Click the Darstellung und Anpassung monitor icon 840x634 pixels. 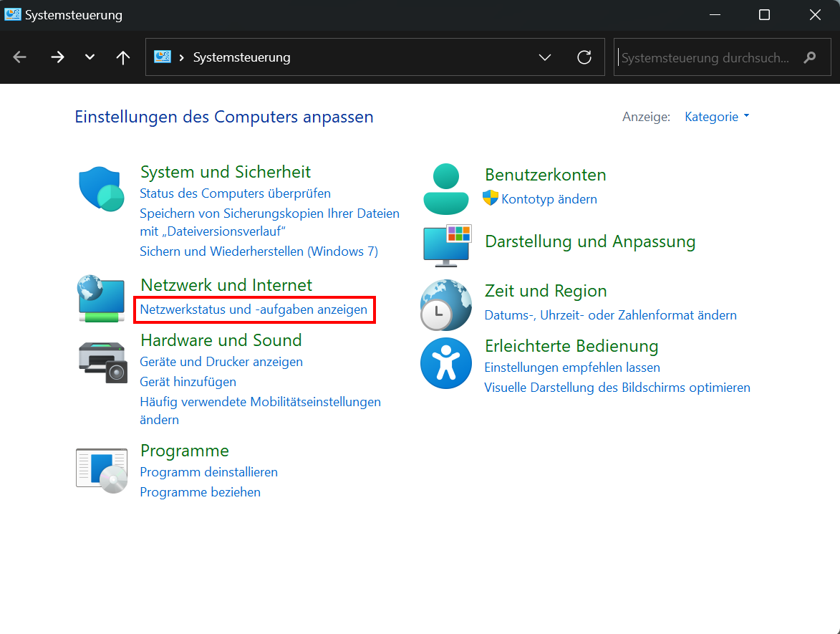[x=445, y=245]
